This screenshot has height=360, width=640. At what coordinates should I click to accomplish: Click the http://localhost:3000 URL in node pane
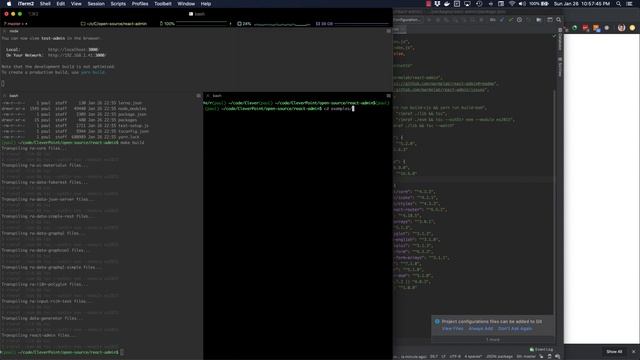(x=73, y=49)
